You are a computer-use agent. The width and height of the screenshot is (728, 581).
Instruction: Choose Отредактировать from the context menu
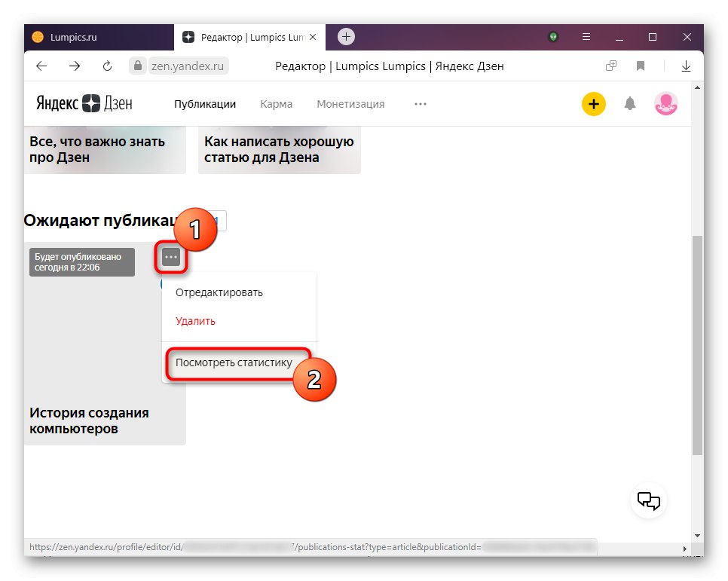click(x=219, y=292)
